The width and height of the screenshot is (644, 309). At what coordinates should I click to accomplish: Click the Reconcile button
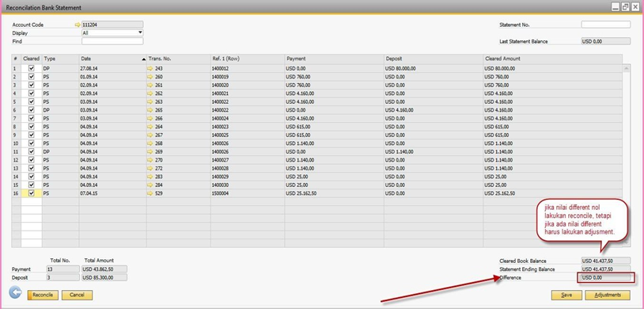click(x=43, y=295)
